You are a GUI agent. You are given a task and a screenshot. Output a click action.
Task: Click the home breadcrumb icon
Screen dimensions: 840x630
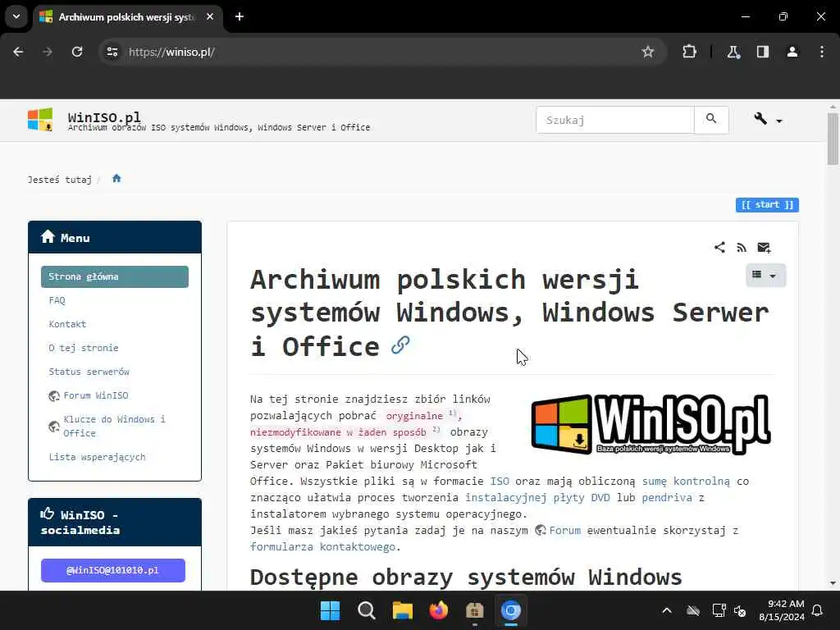[116, 178]
